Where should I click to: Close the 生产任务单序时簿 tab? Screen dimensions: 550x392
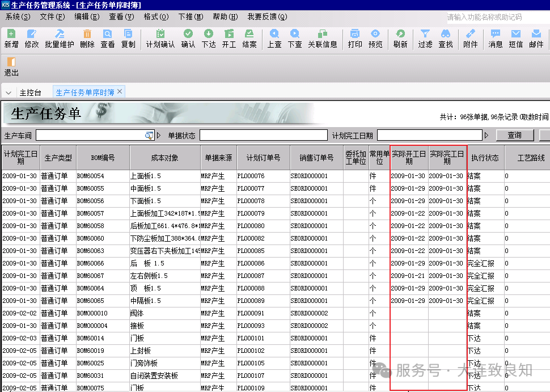point(120,92)
